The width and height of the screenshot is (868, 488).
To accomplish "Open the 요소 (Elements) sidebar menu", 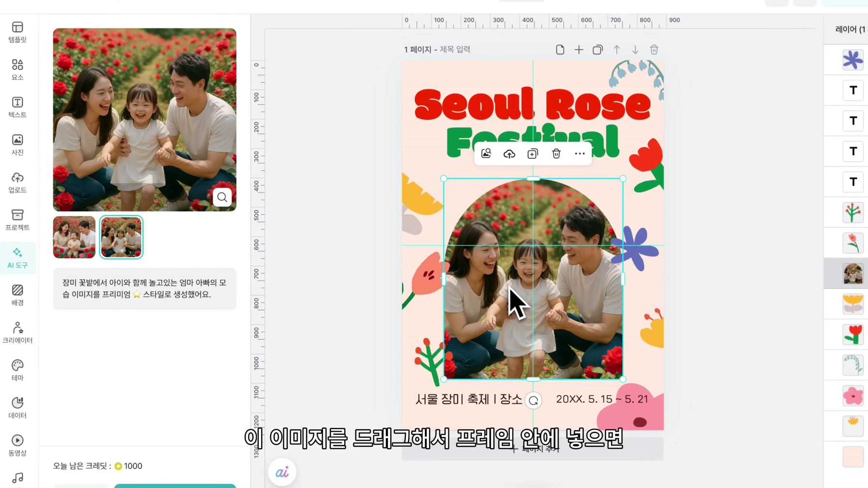I will point(17,70).
